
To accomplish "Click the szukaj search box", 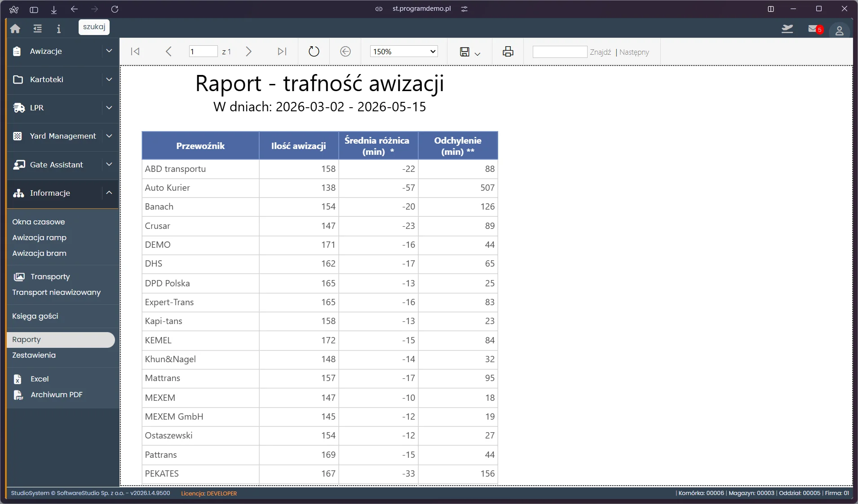I will pos(94,27).
